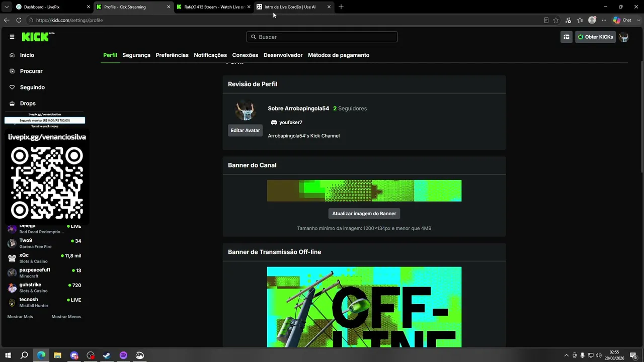Reload the page with the browser refresh icon
This screenshot has width=644, height=362.
coord(19,20)
